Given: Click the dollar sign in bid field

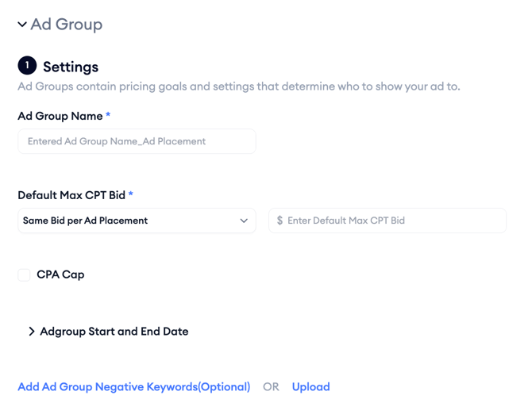Looking at the screenshot, I should 279,221.
